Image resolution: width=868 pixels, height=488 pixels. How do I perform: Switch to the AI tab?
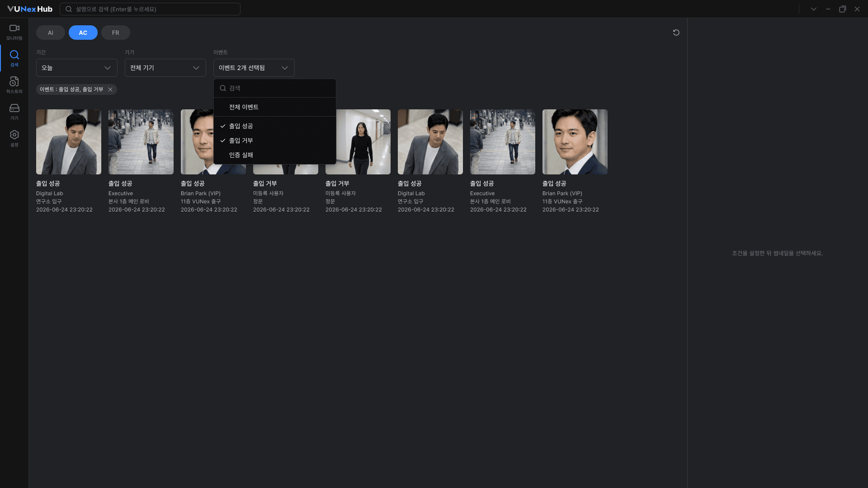click(x=51, y=33)
